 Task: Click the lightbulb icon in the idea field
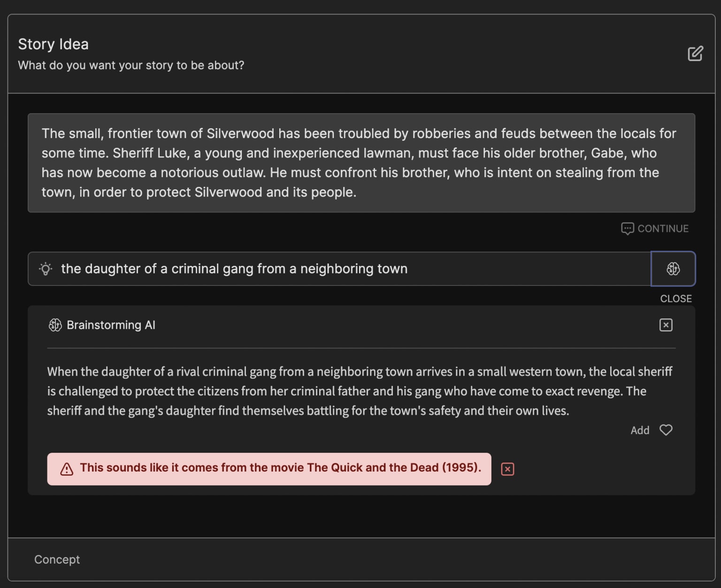coord(46,269)
